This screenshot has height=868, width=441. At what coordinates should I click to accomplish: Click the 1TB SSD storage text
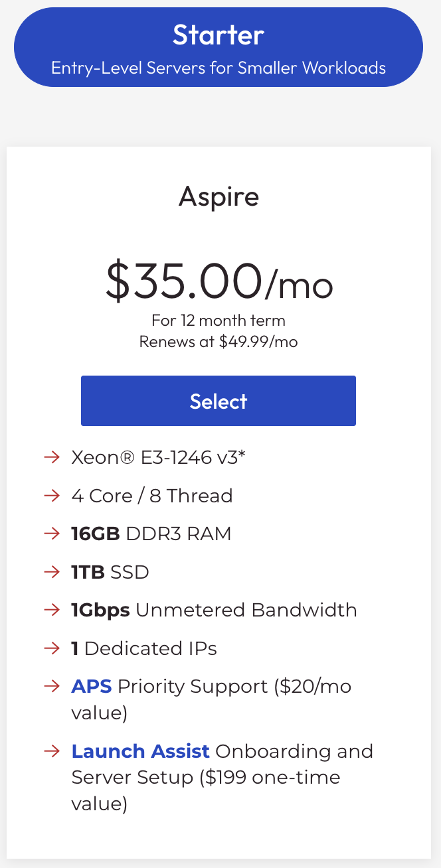pos(110,572)
